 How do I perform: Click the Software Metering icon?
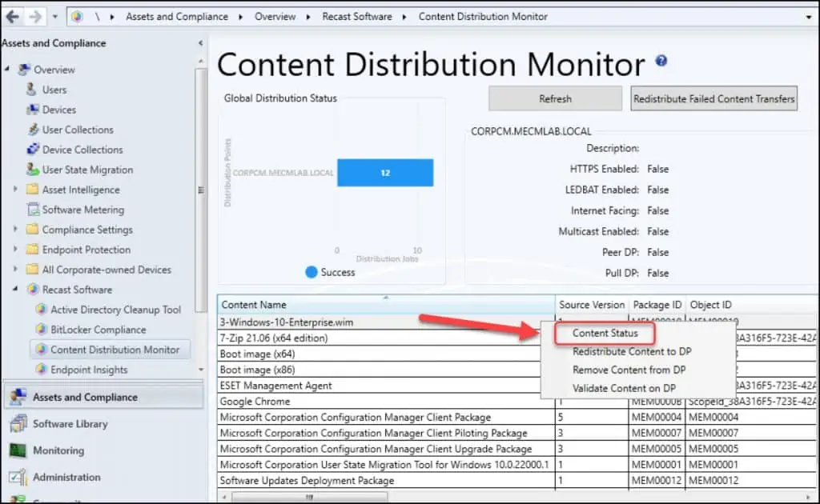click(x=33, y=210)
